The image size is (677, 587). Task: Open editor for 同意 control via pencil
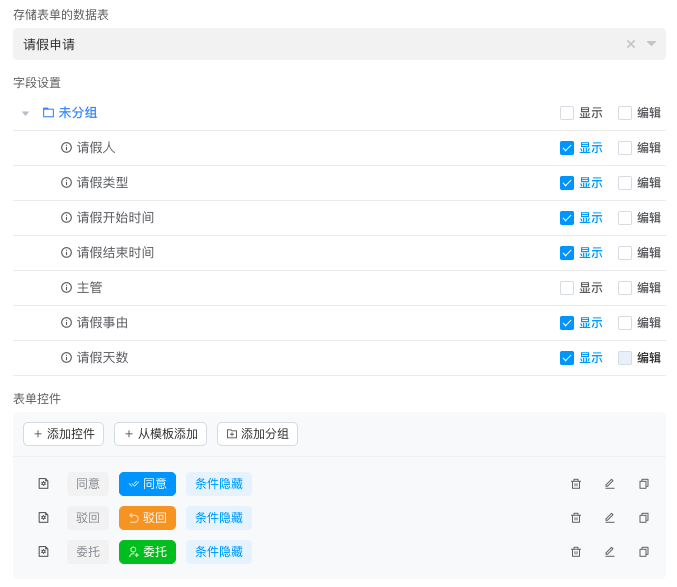point(610,484)
